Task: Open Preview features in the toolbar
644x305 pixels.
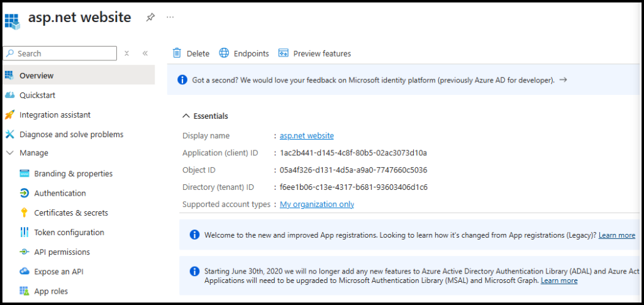Action: point(314,53)
